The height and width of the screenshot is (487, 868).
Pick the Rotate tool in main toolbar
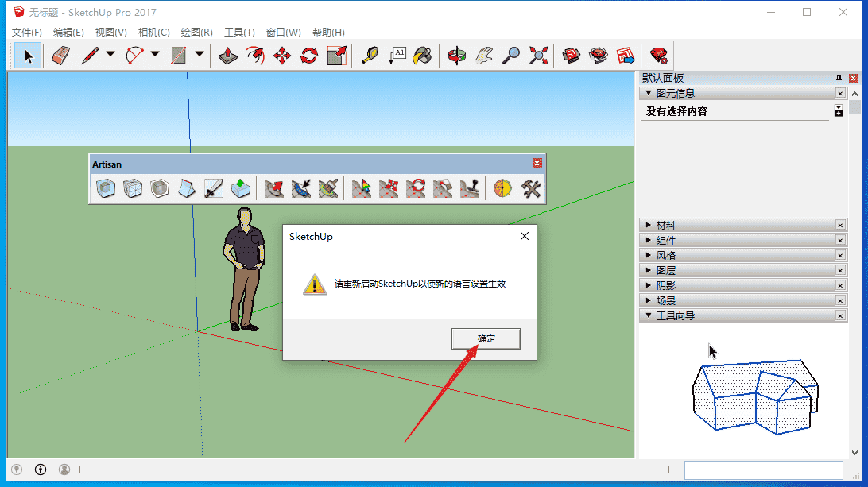tap(309, 56)
